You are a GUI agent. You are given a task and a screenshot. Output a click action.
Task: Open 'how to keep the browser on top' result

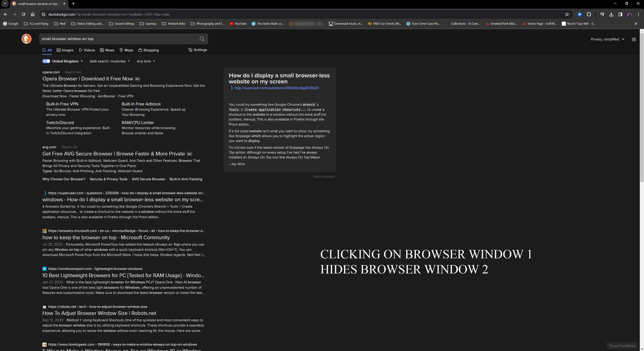click(x=106, y=237)
